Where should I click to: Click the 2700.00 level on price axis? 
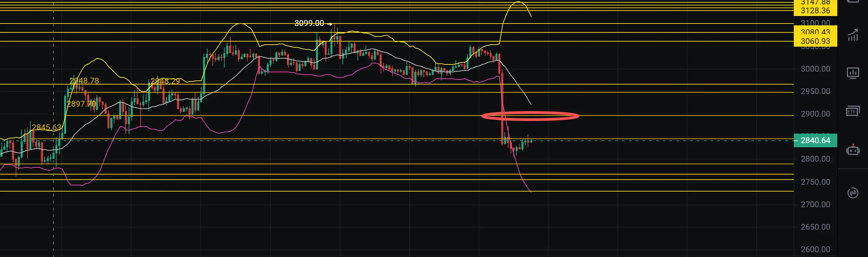pyautogui.click(x=815, y=205)
